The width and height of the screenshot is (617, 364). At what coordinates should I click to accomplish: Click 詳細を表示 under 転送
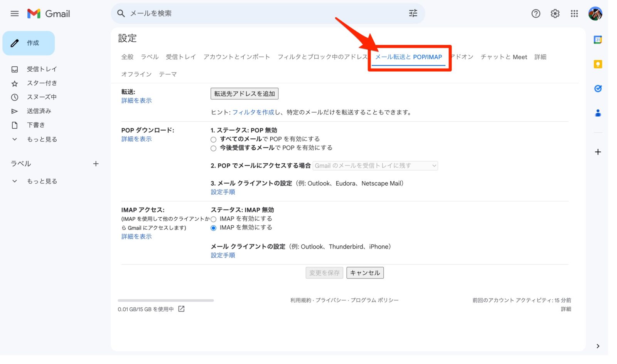tap(137, 101)
